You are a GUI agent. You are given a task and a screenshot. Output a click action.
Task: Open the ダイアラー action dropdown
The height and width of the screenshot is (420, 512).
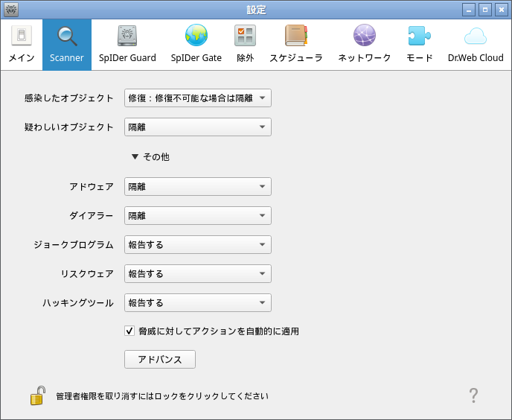198,216
